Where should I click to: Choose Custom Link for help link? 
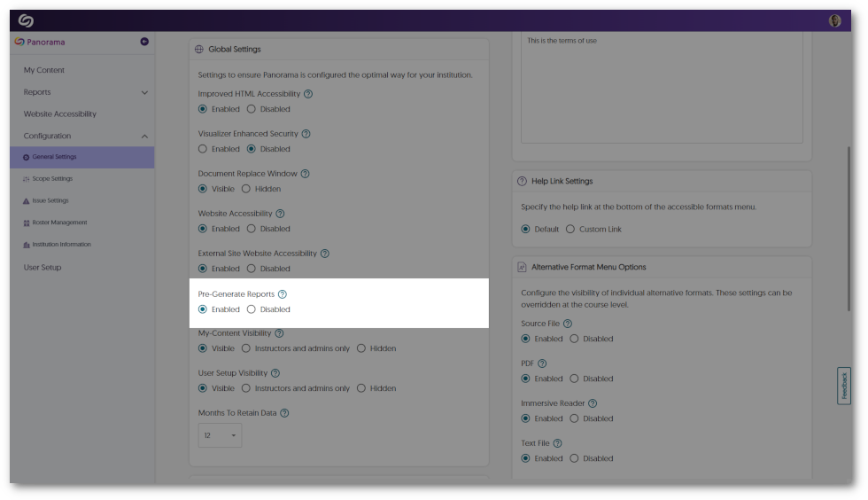pyautogui.click(x=570, y=230)
